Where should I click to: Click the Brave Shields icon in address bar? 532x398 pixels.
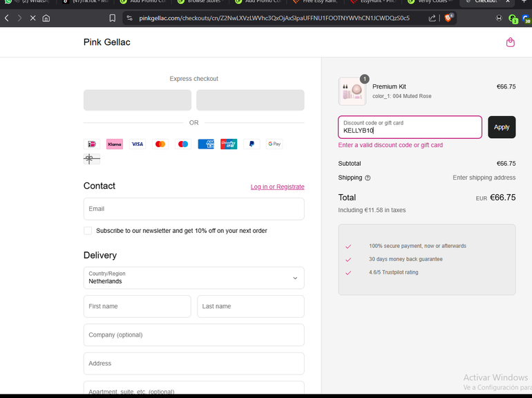pos(448,18)
